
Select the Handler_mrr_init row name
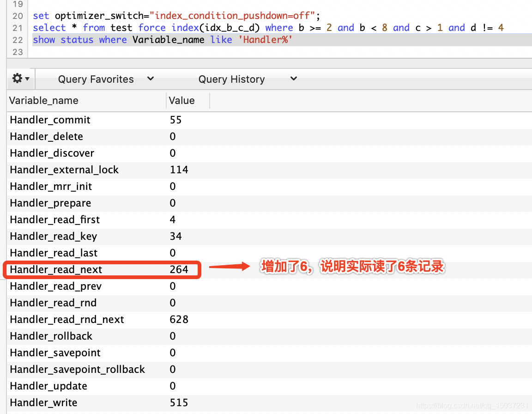[51, 186]
